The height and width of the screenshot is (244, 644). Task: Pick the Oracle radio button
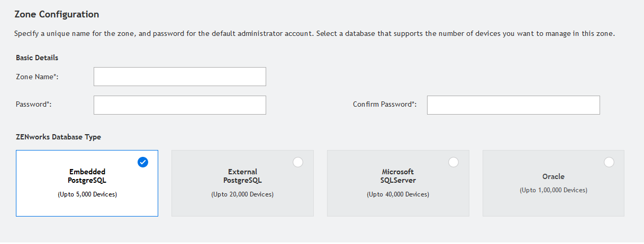(609, 162)
